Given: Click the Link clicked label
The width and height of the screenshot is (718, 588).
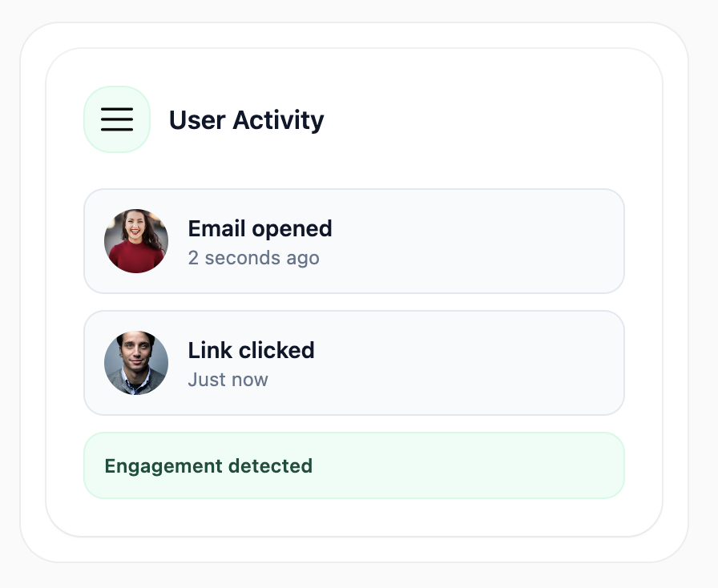Looking at the screenshot, I should tap(251, 350).
